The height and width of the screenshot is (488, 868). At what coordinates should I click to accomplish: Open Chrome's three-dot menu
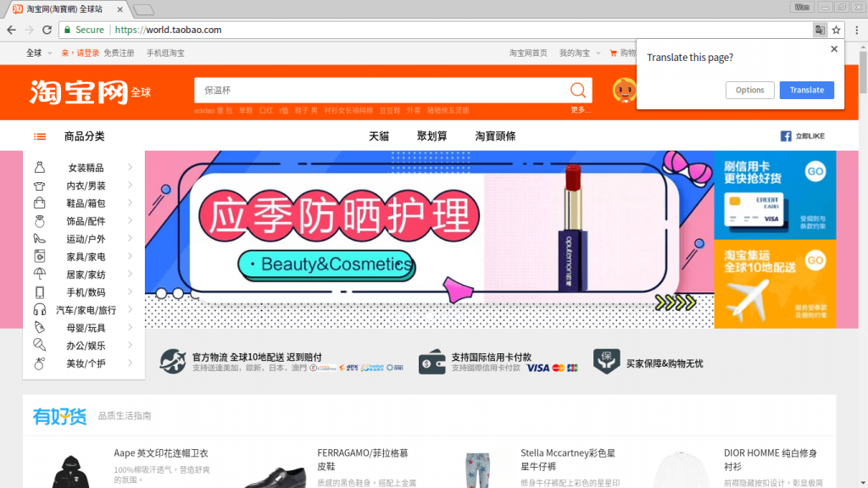[x=856, y=30]
